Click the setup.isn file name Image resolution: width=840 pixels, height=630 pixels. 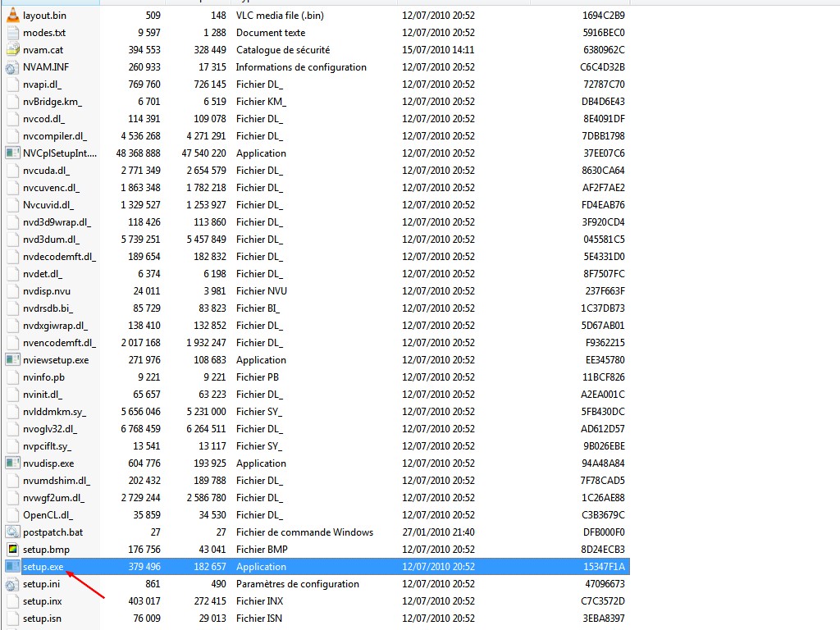click(x=42, y=619)
